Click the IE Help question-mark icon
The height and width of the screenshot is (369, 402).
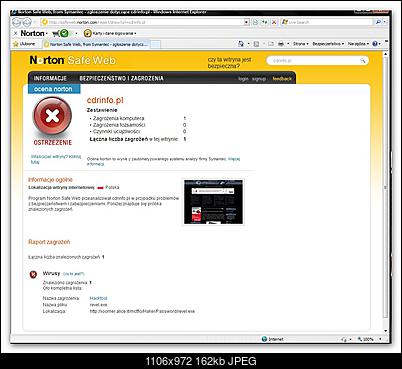tap(375, 44)
